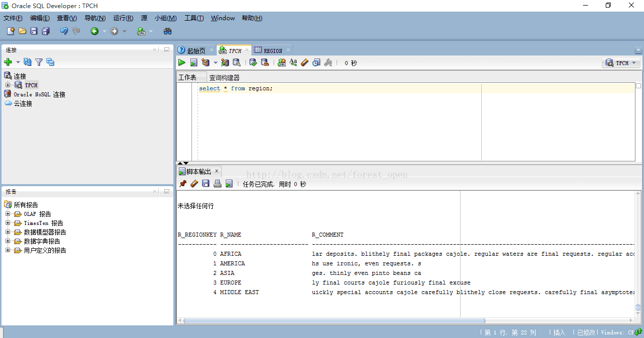Switch to the 起始页 tab
The height and width of the screenshot is (338, 644).
tap(196, 50)
